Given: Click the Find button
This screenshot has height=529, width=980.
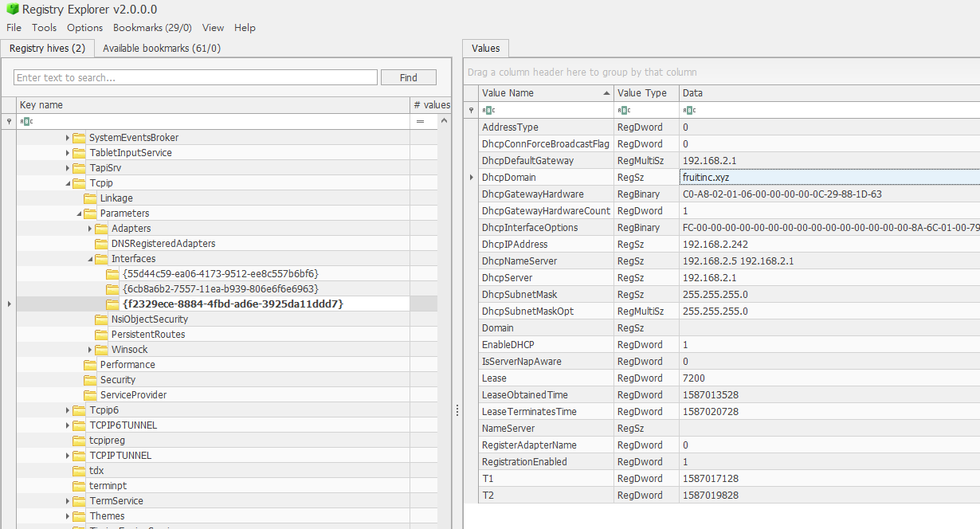Looking at the screenshot, I should click(x=409, y=77).
